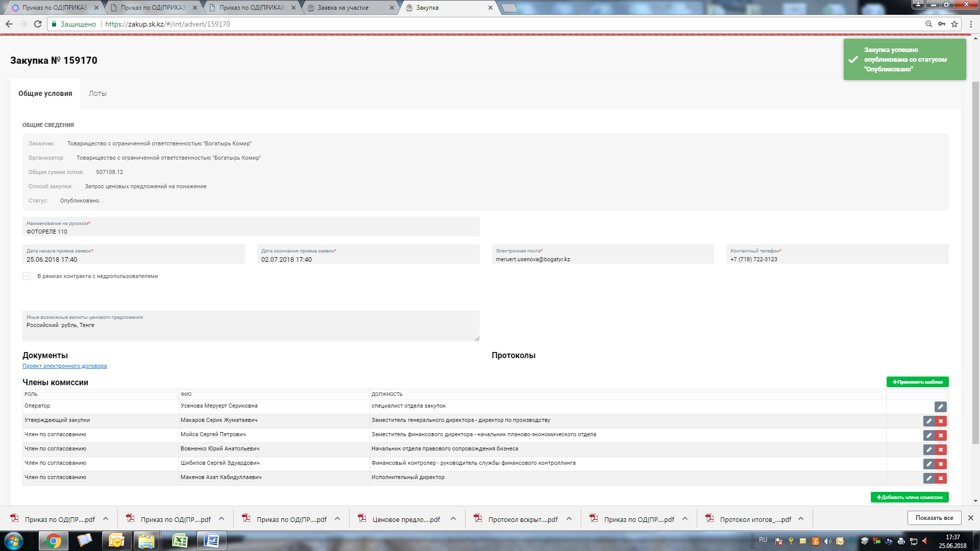Bookmark this page with star icon
The height and width of the screenshot is (551, 980).
(x=954, y=24)
